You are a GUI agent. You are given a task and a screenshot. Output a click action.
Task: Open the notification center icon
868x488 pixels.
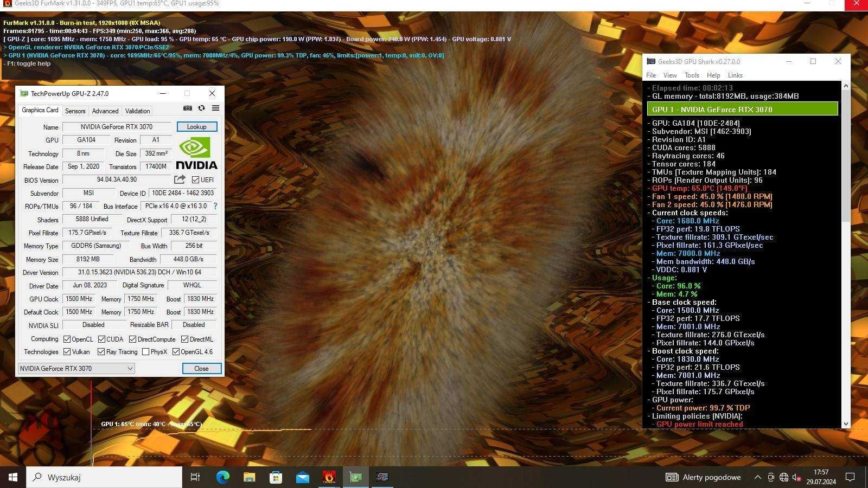(850, 477)
